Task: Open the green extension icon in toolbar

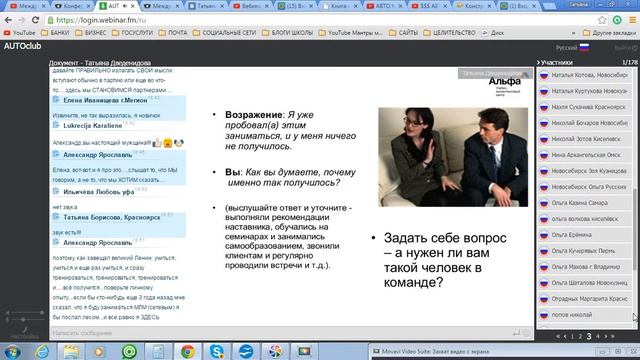Action: point(617,20)
